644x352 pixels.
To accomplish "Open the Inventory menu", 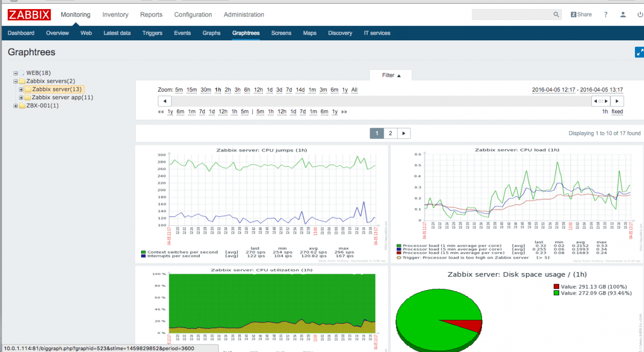I will 115,14.
